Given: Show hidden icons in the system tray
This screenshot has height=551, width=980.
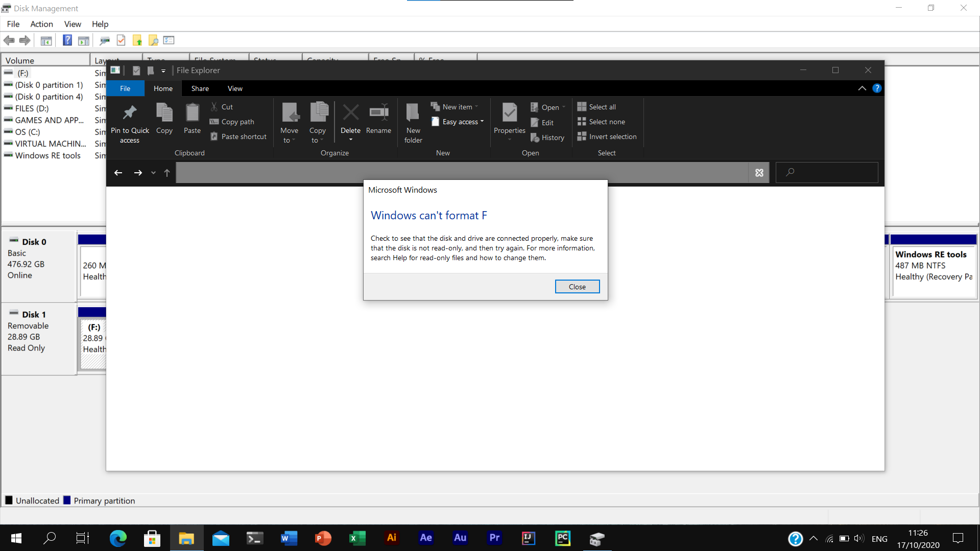Looking at the screenshot, I should tap(814, 539).
